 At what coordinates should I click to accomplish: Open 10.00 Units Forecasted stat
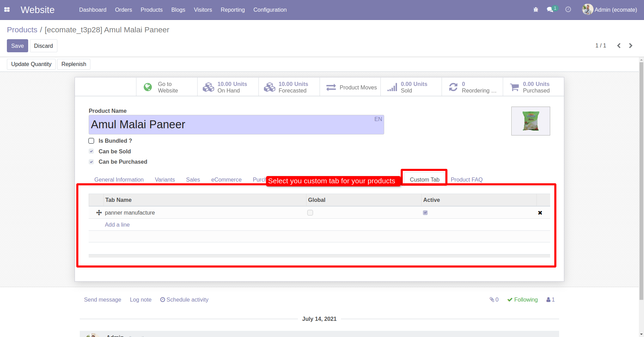(x=289, y=87)
